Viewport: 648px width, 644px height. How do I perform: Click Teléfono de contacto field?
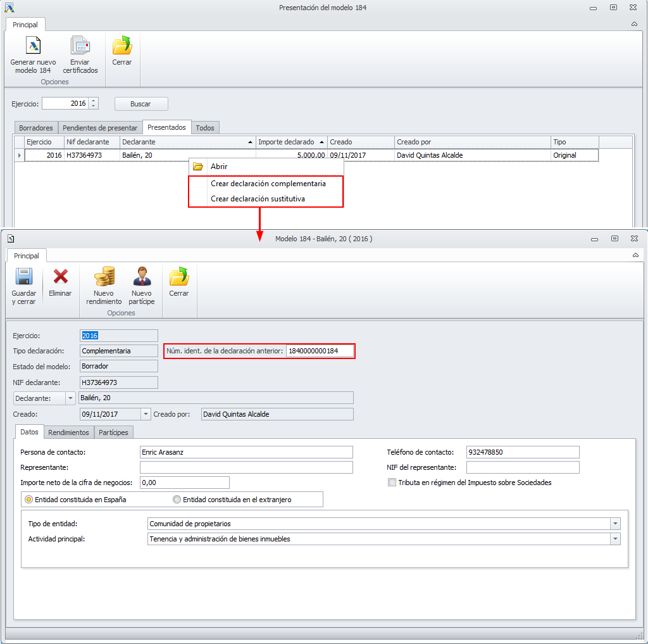(523, 452)
